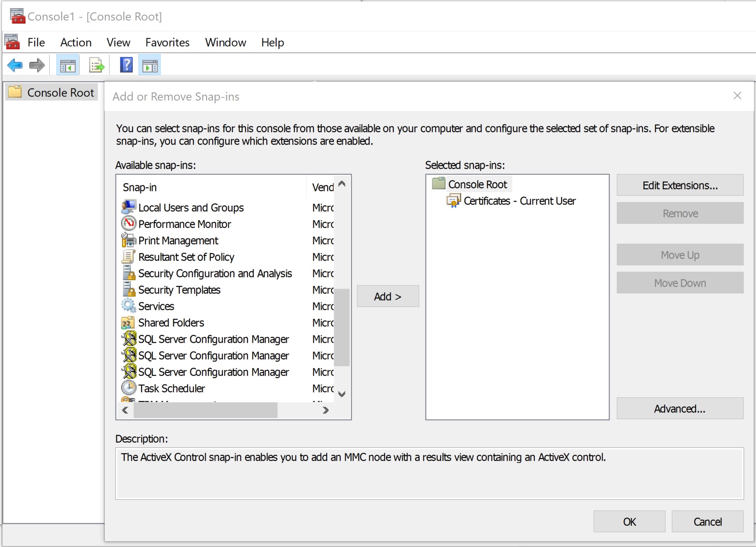Select Certificates - Current User tree item
Screen dimensions: 756x547
[520, 201]
